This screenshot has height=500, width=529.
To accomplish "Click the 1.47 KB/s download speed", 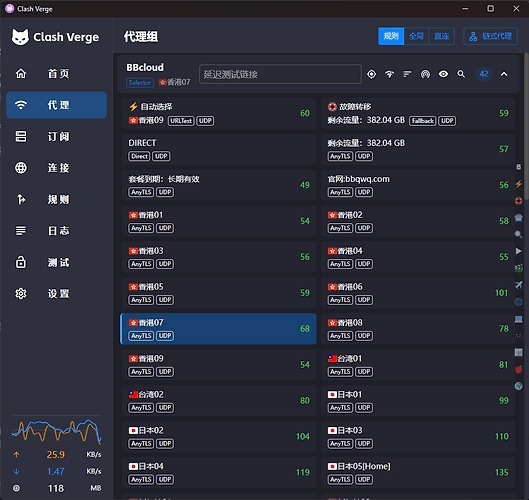I will (x=56, y=471).
